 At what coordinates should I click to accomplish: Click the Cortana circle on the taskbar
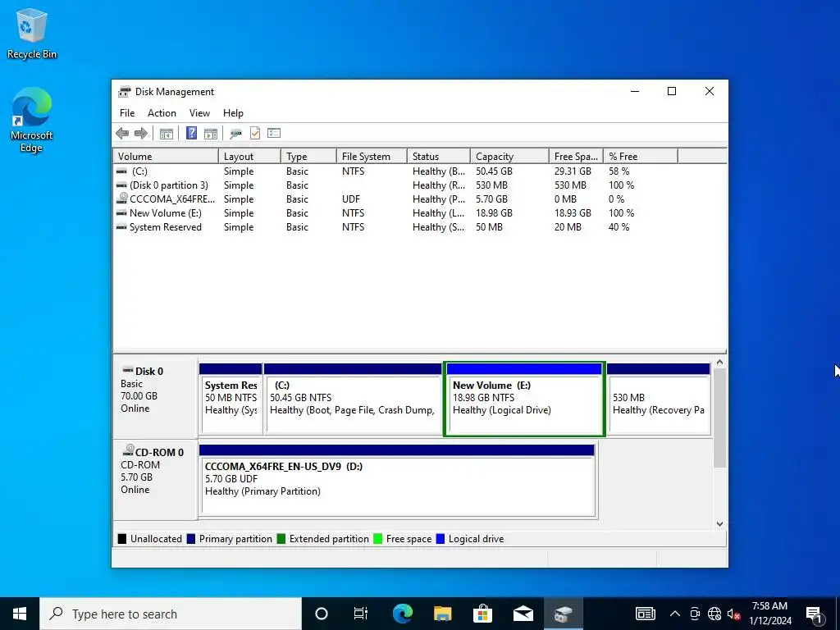[x=321, y=614]
